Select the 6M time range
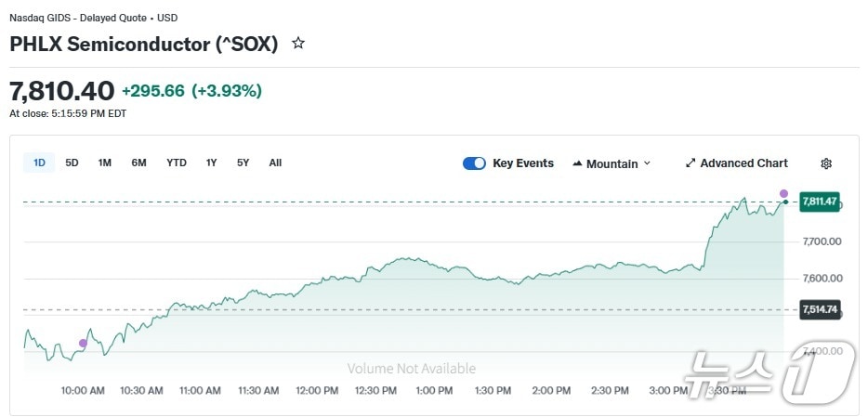Screen dimensions: 868x417 [138, 163]
